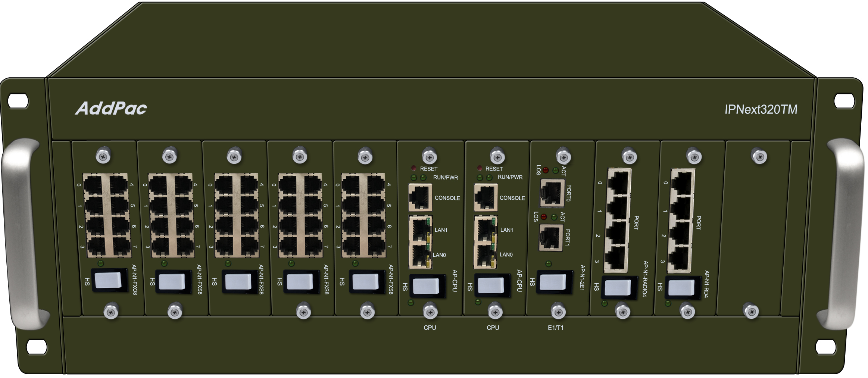Click port 6 on AP-N1-FXO8 module
Image resolution: width=868 pixels, height=378 pixels.
coord(121,227)
